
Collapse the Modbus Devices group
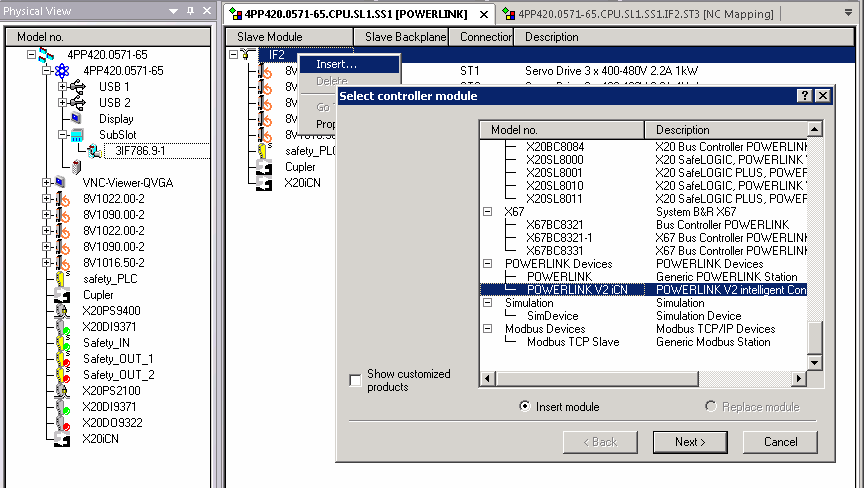coord(488,329)
